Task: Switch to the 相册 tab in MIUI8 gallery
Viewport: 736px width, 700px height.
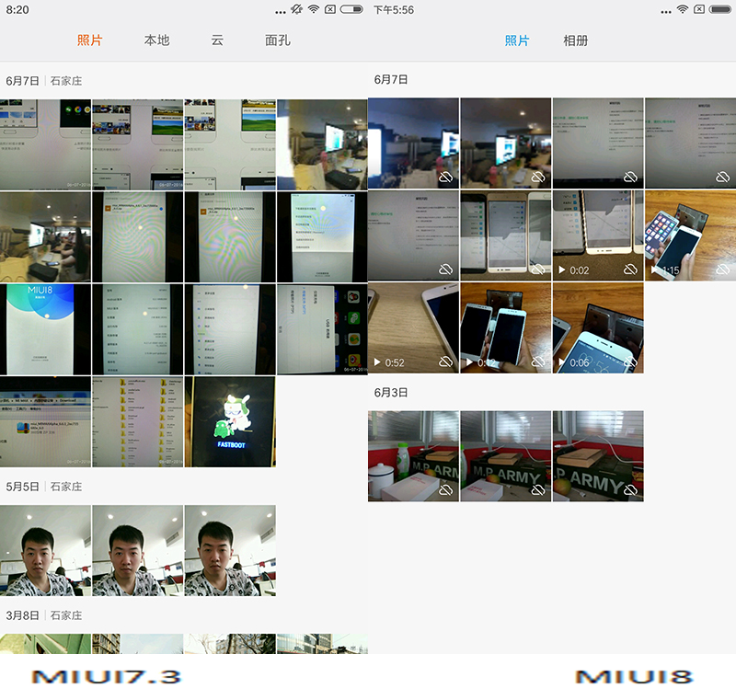Action: [x=576, y=40]
